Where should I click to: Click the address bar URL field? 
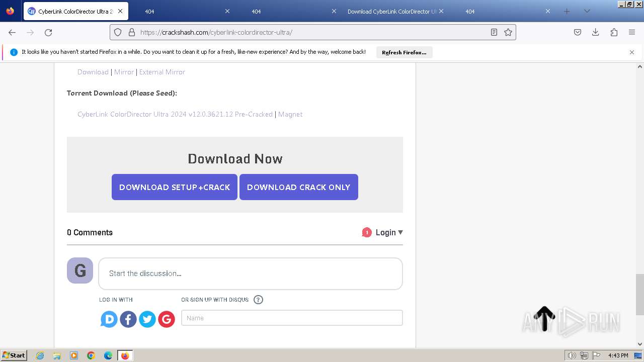coord(313,32)
